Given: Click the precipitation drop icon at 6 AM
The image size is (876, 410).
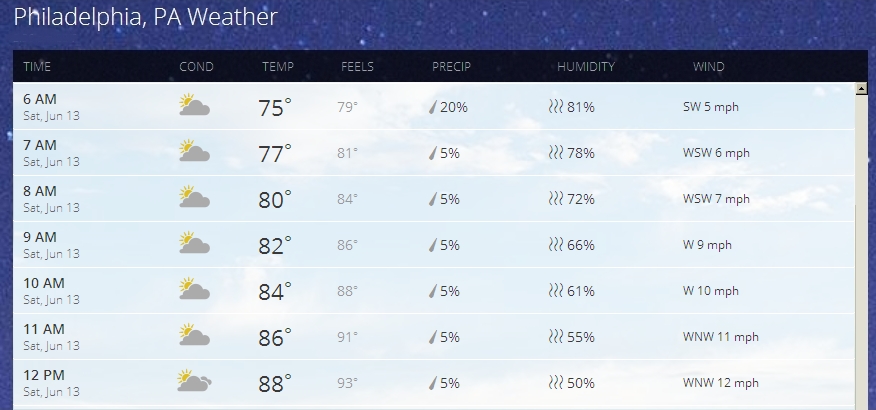Looking at the screenshot, I should (x=433, y=107).
